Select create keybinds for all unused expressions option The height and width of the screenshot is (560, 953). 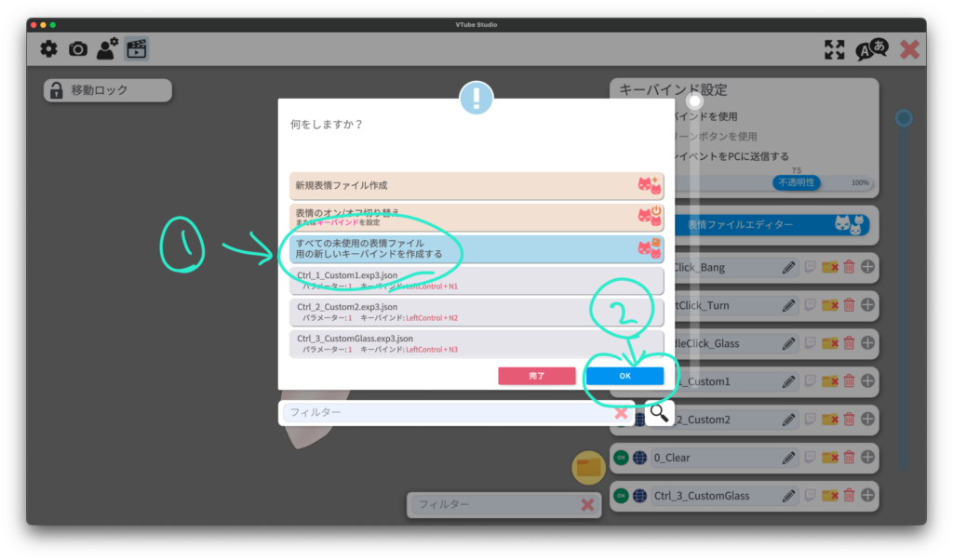(476, 248)
